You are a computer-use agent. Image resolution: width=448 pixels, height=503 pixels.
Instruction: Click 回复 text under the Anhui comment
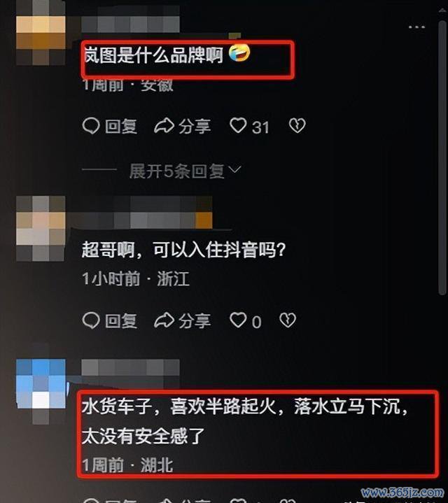tap(121, 127)
